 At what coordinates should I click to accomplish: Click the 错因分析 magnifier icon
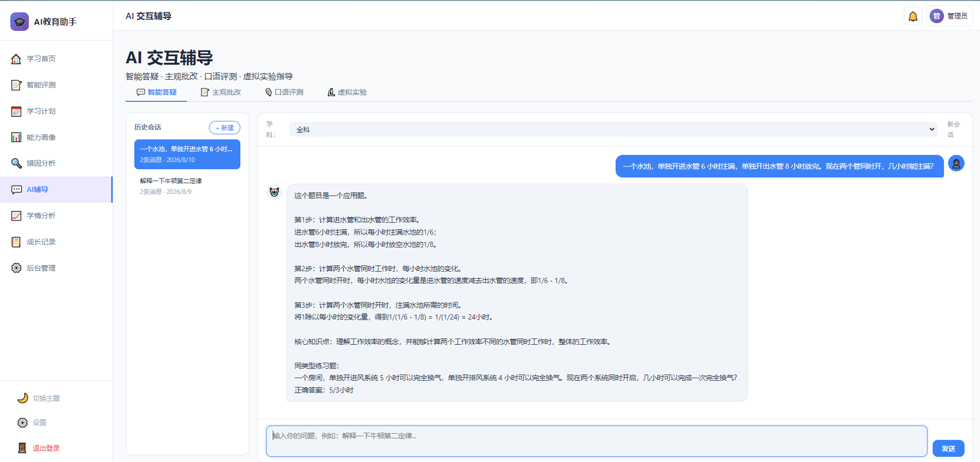tap(16, 163)
